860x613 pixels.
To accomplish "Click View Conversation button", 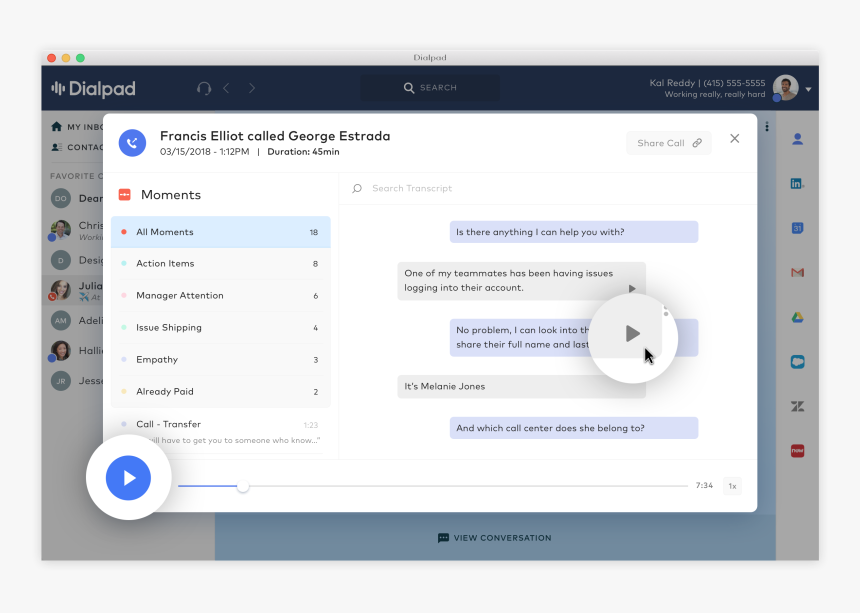I will (x=495, y=538).
